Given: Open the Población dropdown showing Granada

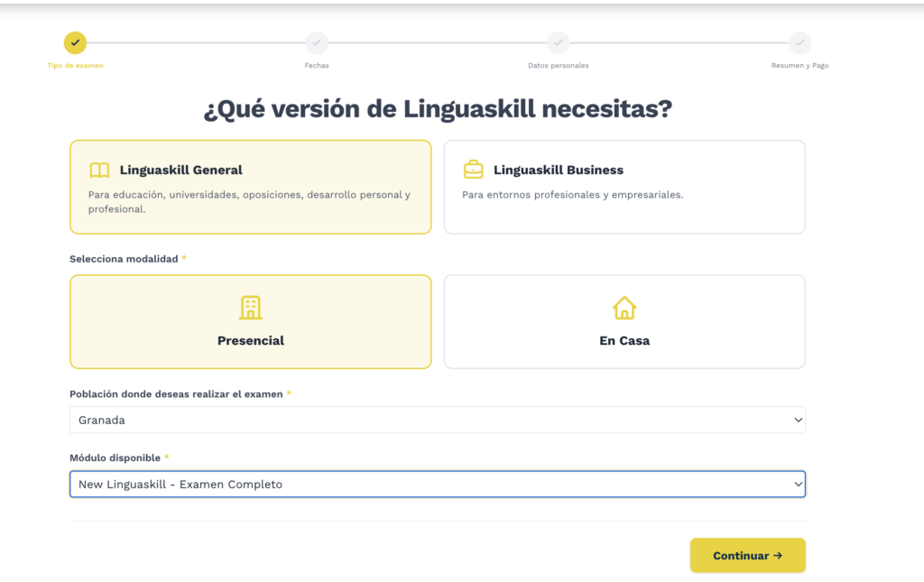Looking at the screenshot, I should tap(438, 420).
